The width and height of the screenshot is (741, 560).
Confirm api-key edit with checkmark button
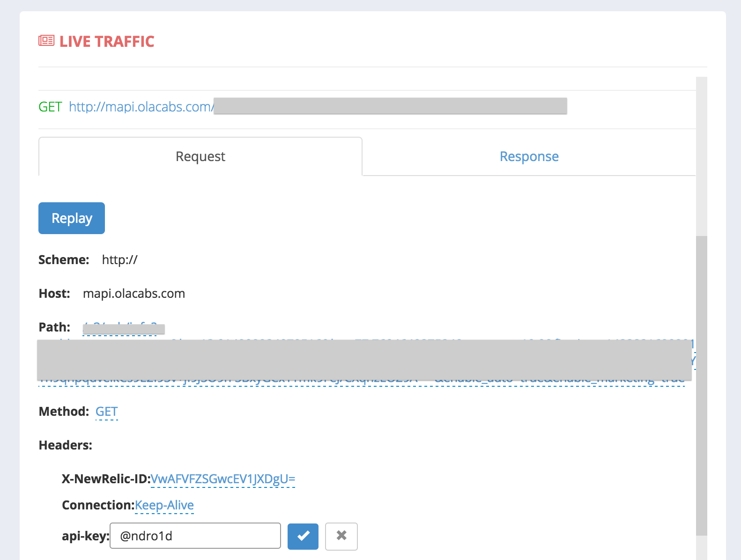[x=303, y=536]
